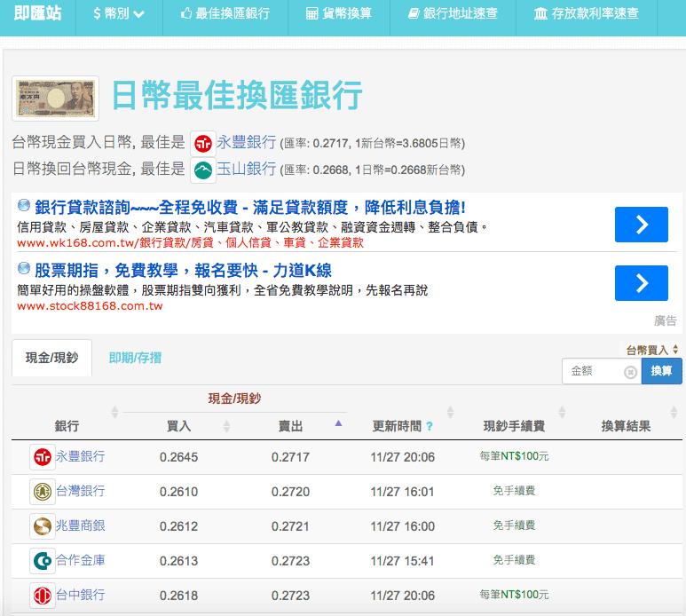686x616 pixels.
Task: Sort by 買入 rate column arrows
Action: coord(226,426)
